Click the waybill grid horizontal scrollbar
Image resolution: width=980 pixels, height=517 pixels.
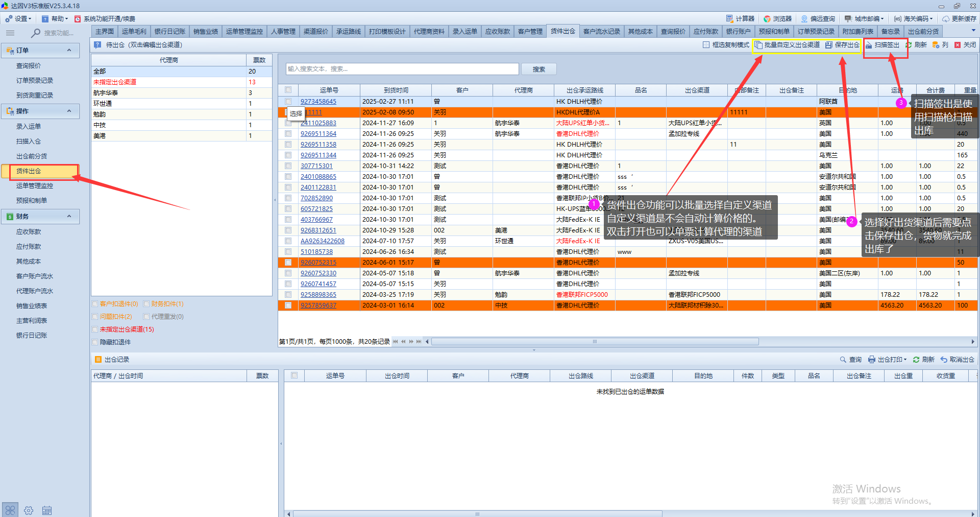(595, 342)
